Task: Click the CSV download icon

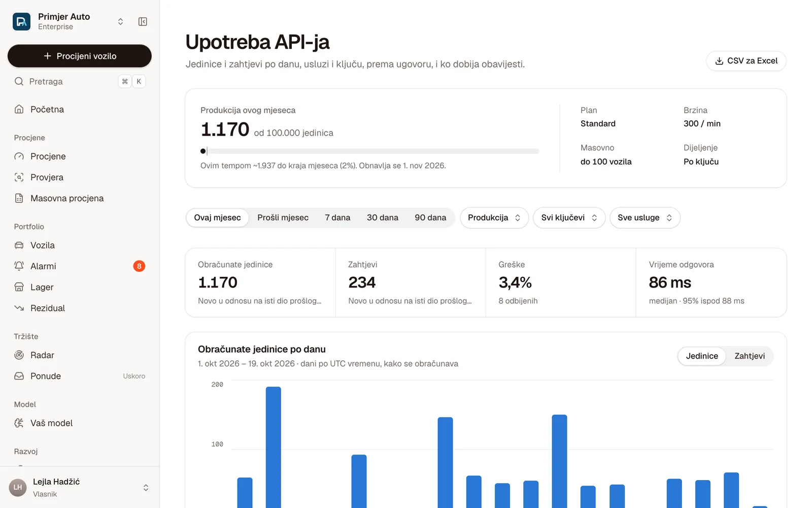Action: point(719,61)
